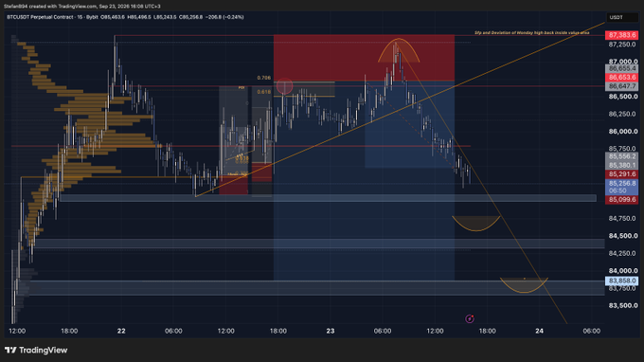Click the gray 86,647.7 price label
Screen dimensions: 644x362
point(622,86)
